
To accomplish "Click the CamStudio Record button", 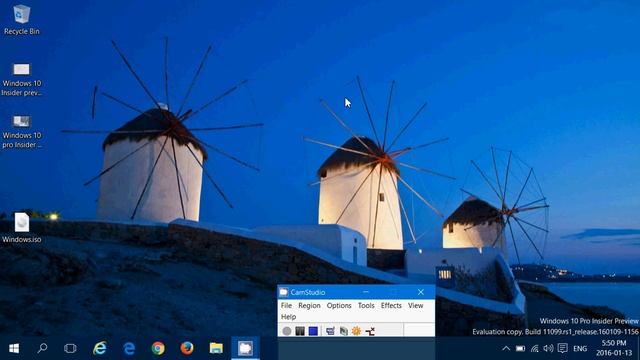I will (x=287, y=331).
